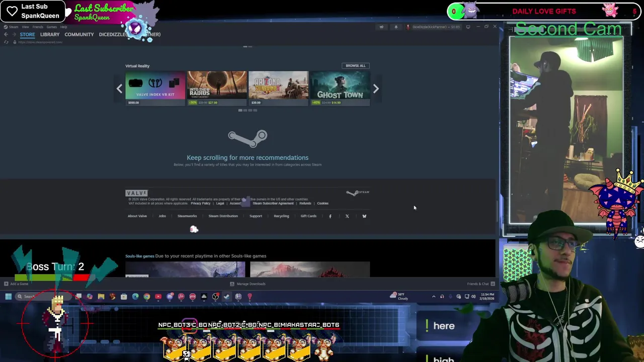Click the Big Picture mode monitor icon
The height and width of the screenshot is (362, 644).
(x=468, y=27)
